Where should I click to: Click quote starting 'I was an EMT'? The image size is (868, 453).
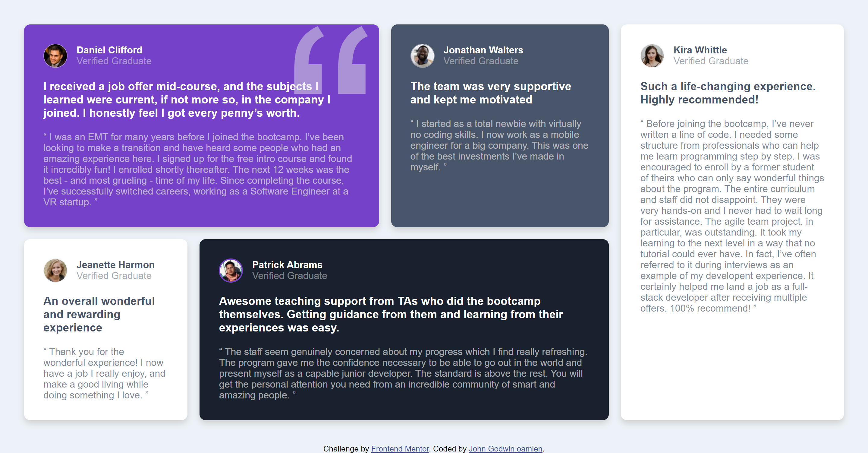pos(198,169)
